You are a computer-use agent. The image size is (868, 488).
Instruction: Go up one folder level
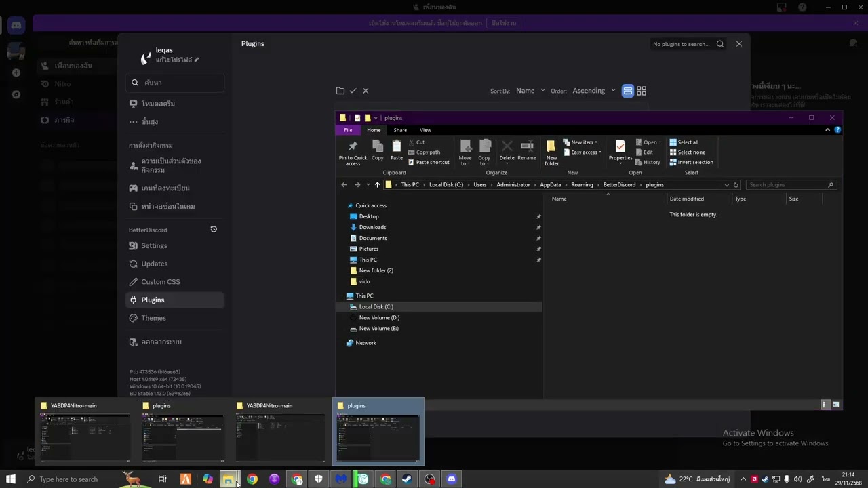pyautogui.click(x=377, y=185)
